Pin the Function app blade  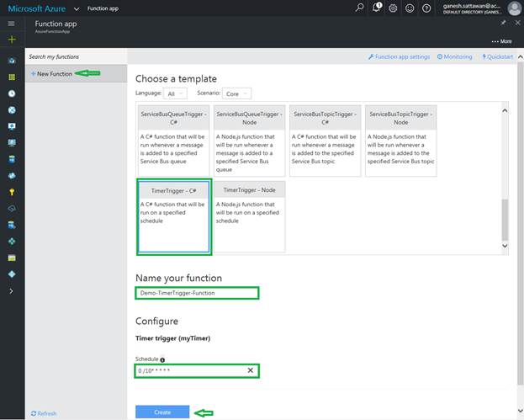[x=504, y=24]
